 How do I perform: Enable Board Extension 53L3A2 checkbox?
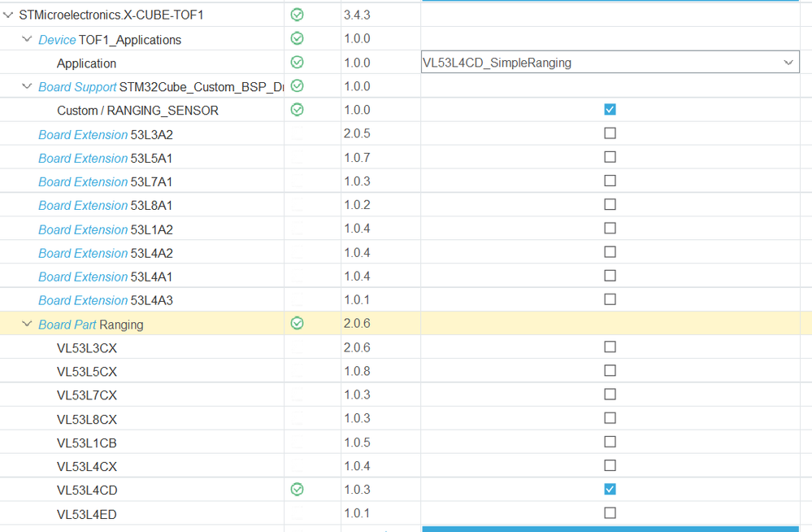pos(610,133)
